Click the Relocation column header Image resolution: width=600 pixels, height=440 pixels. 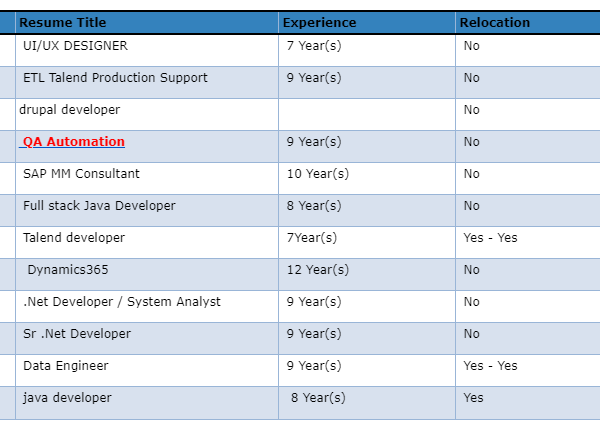tap(495, 22)
